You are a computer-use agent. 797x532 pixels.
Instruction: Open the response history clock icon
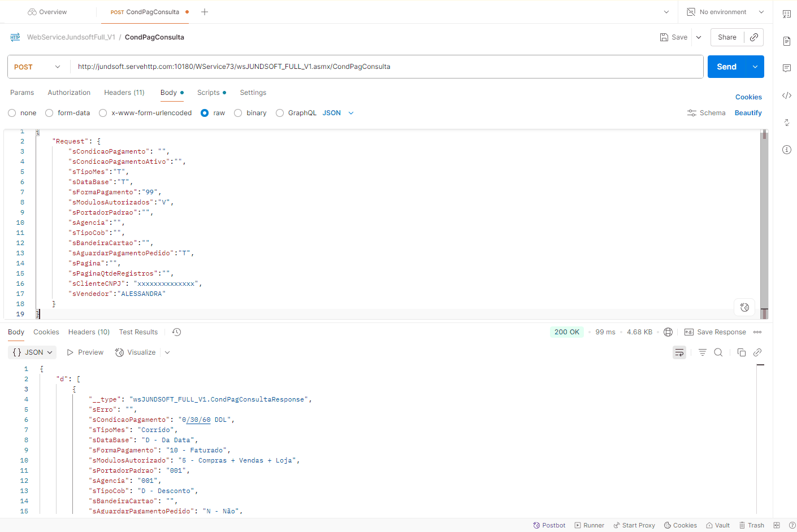point(176,332)
